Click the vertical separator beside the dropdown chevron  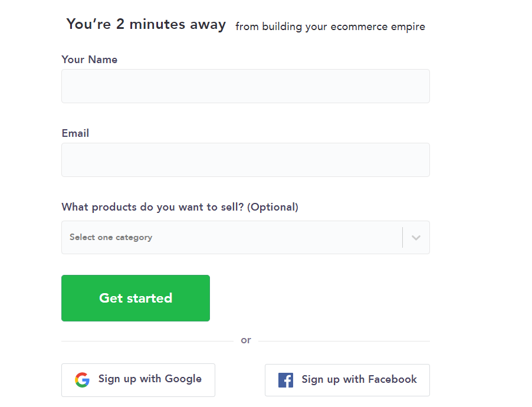[402, 238]
